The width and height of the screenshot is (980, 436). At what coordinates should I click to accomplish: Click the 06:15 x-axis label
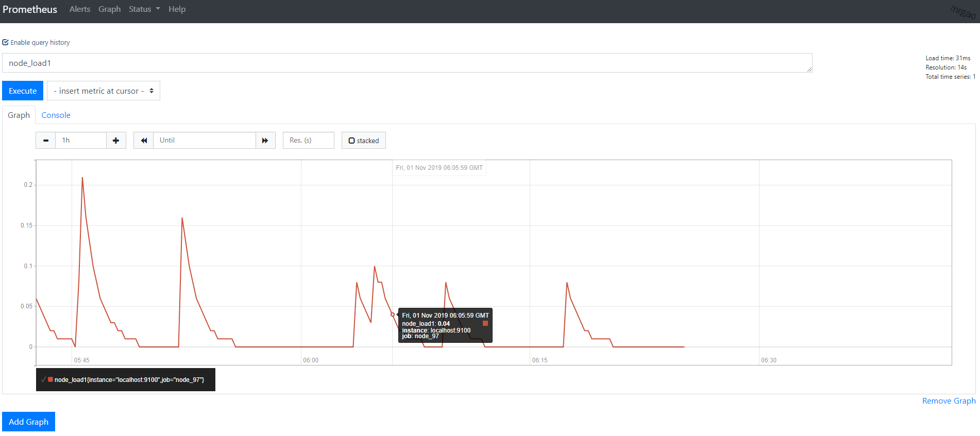pyautogui.click(x=540, y=360)
